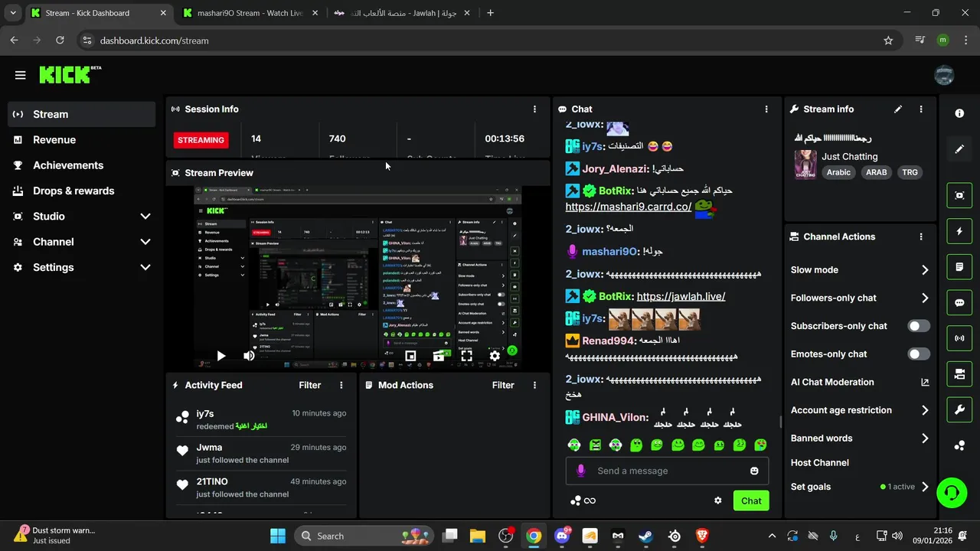
Task: Open the emoji picker in message box
Action: (754, 471)
